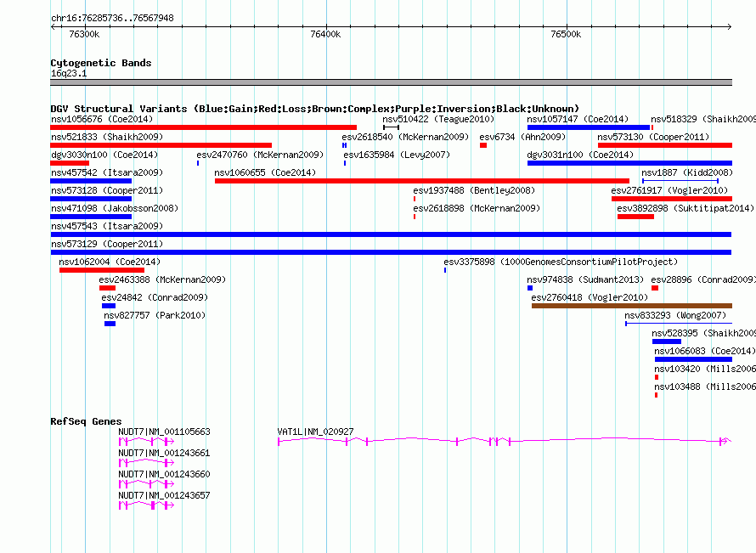The image size is (756, 553).
Task: Open the nsv471098 (Jakobsson2008) variant label
Action: point(115,208)
